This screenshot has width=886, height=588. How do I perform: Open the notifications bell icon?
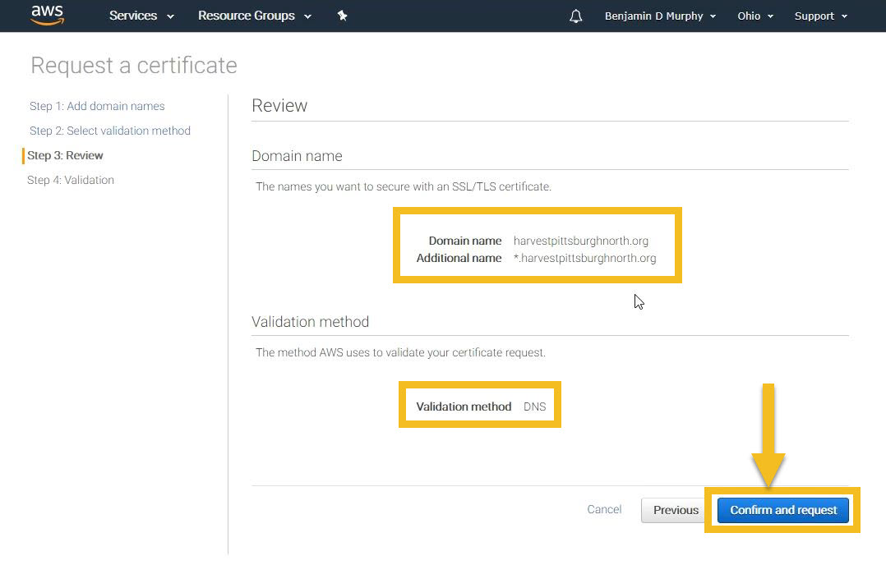click(575, 16)
